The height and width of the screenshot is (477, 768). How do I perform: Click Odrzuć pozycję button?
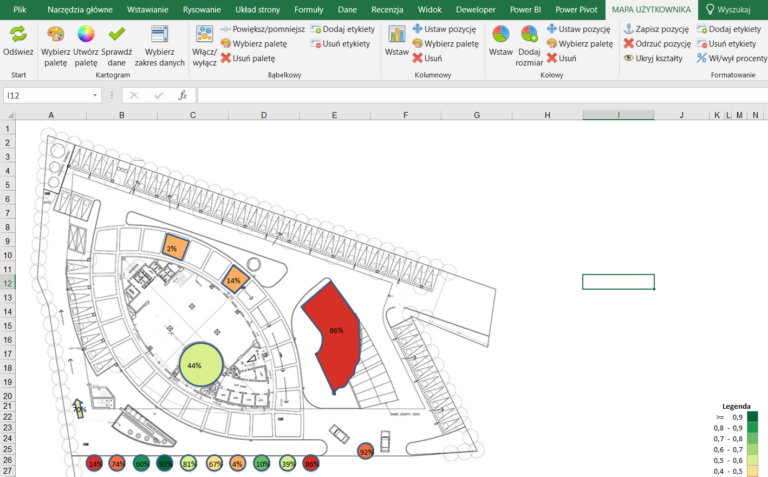pos(657,44)
